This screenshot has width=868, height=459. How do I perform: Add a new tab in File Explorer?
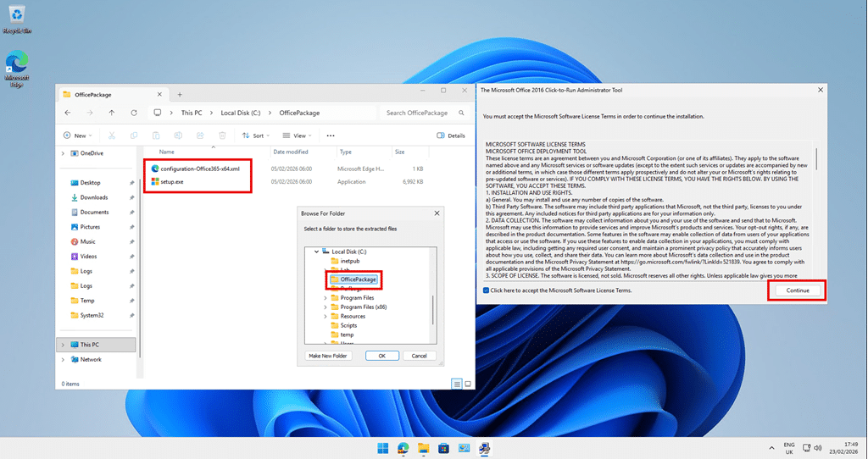pyautogui.click(x=180, y=94)
